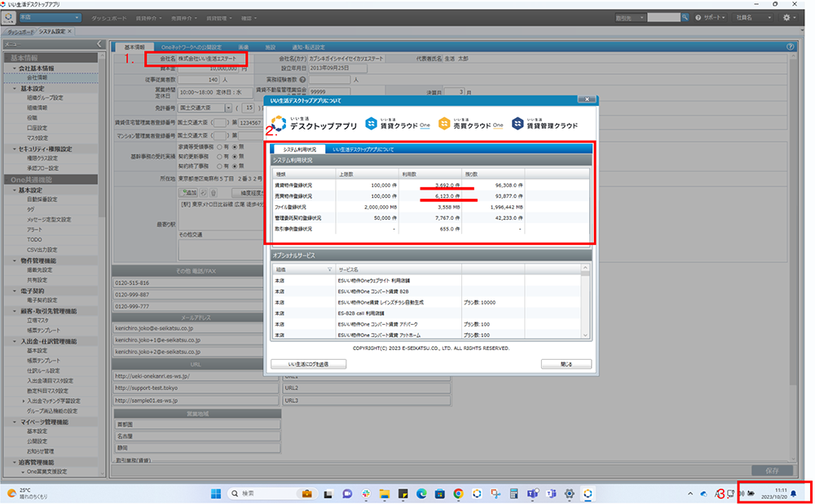Open the 売買仲介 dropdown menu
This screenshot has width=815, height=504.
tap(184, 18)
